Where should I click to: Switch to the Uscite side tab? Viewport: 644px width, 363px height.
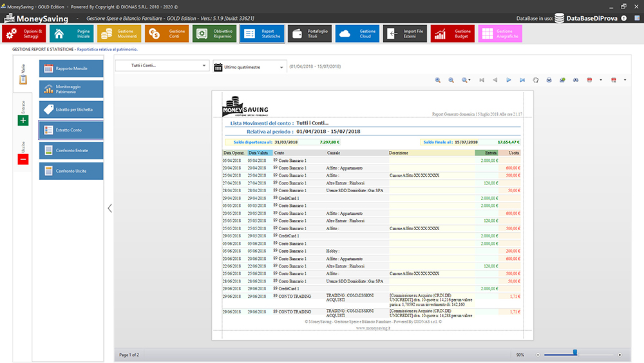23,153
